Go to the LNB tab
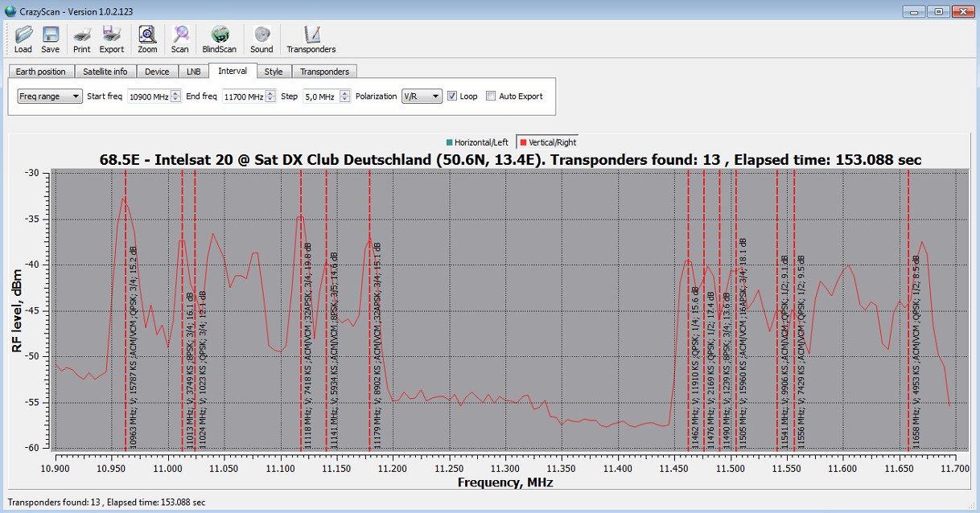This screenshot has width=980, height=513. pos(193,72)
